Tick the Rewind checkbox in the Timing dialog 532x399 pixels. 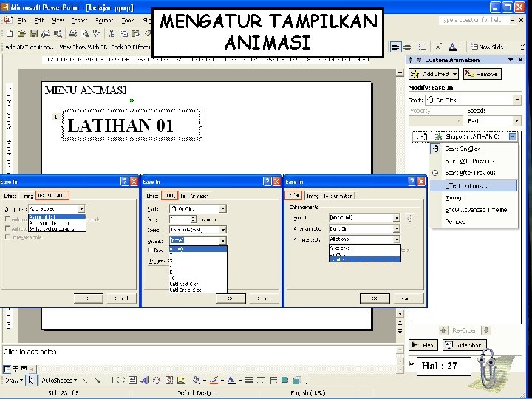[150, 250]
